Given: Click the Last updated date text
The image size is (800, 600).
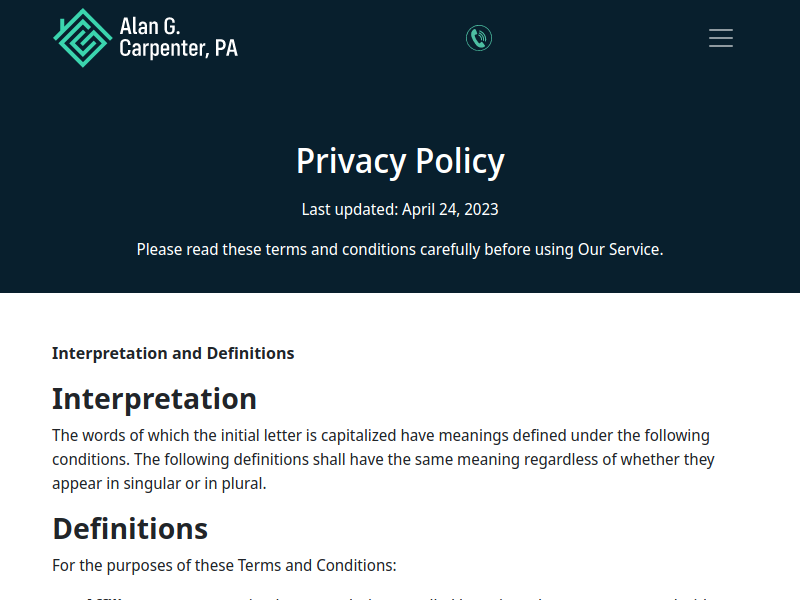Looking at the screenshot, I should (x=400, y=209).
